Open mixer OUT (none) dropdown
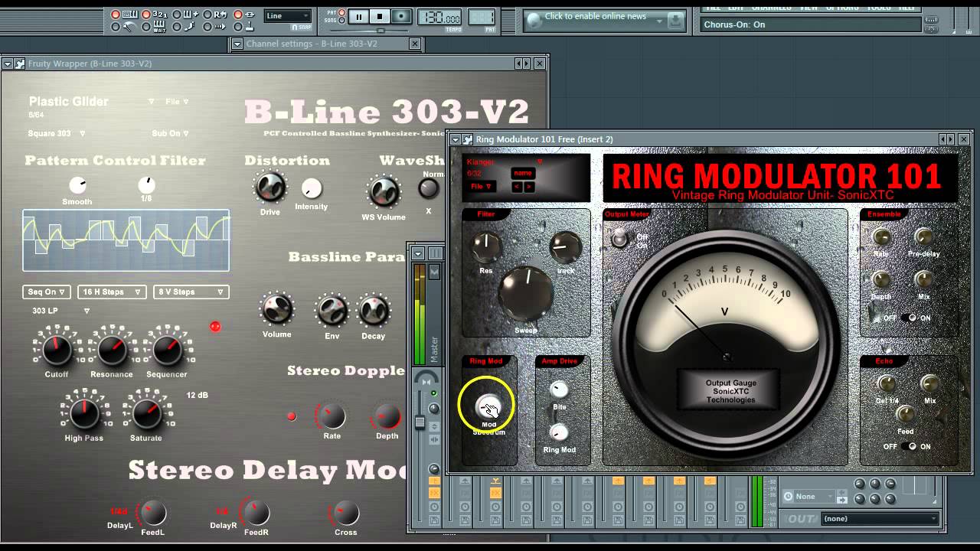Viewport: 980px width, 551px height. [x=880, y=518]
